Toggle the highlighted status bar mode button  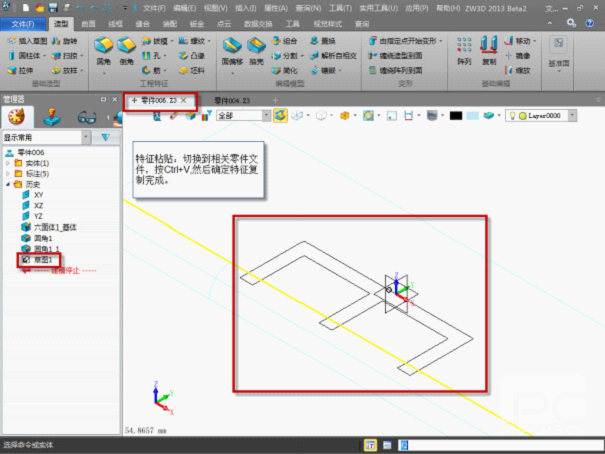371,444
